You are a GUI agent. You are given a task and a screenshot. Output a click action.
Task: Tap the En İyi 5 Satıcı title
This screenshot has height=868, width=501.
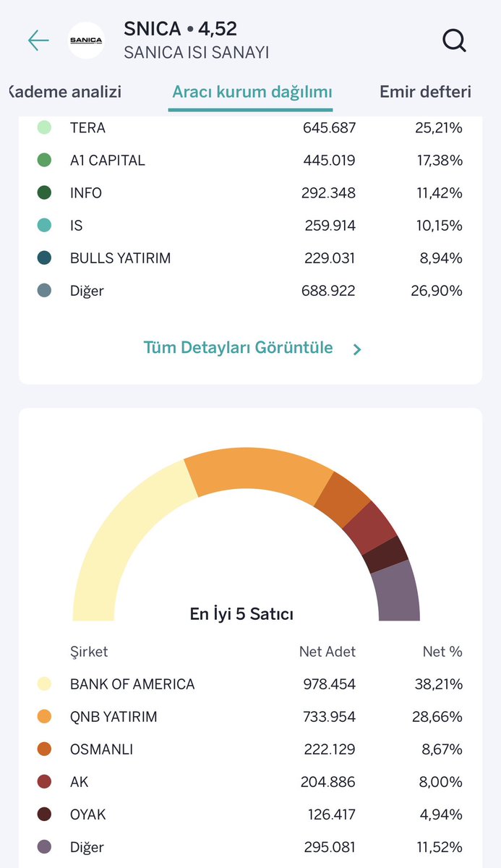tap(241, 614)
